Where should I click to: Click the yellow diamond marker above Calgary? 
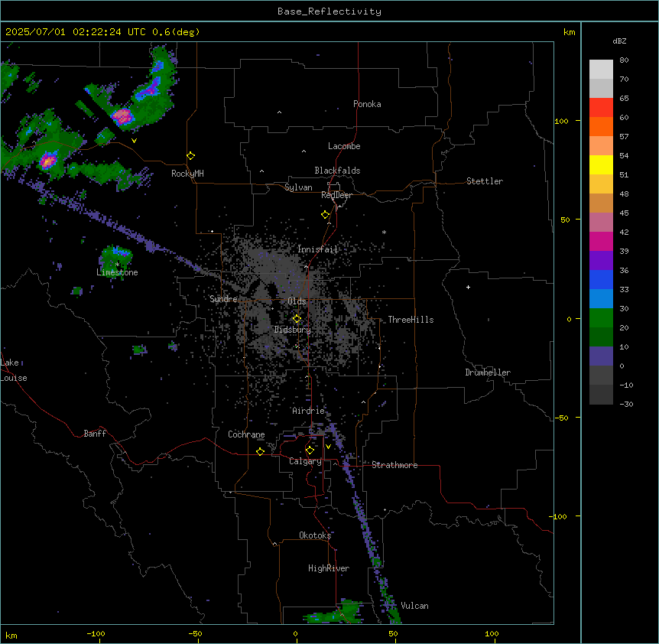(x=310, y=450)
